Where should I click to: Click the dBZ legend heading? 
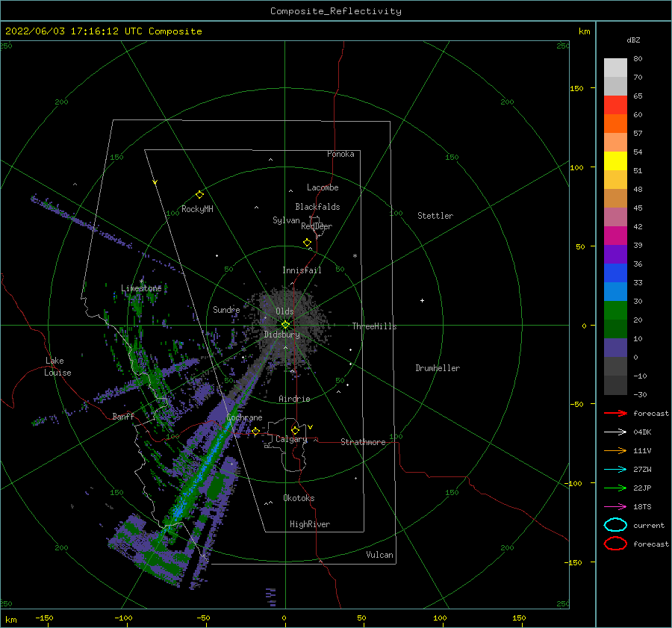[x=633, y=40]
